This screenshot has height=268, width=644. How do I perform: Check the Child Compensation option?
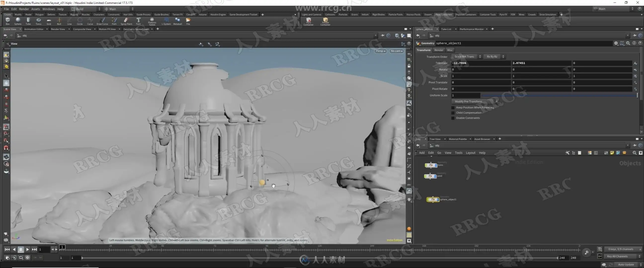click(453, 113)
